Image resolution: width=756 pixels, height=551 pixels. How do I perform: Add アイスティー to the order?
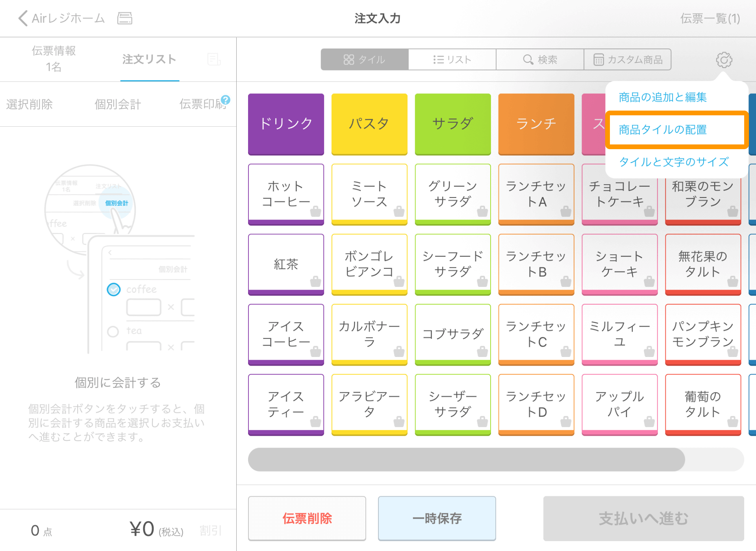coord(286,405)
